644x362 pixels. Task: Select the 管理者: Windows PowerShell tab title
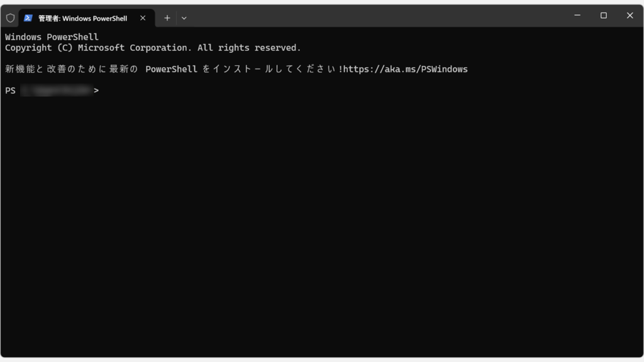pyautogui.click(x=82, y=18)
